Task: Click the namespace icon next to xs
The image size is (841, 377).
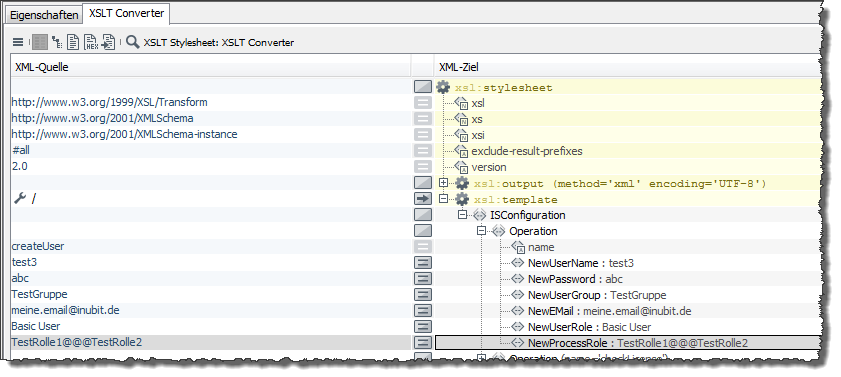Action: 461,119
